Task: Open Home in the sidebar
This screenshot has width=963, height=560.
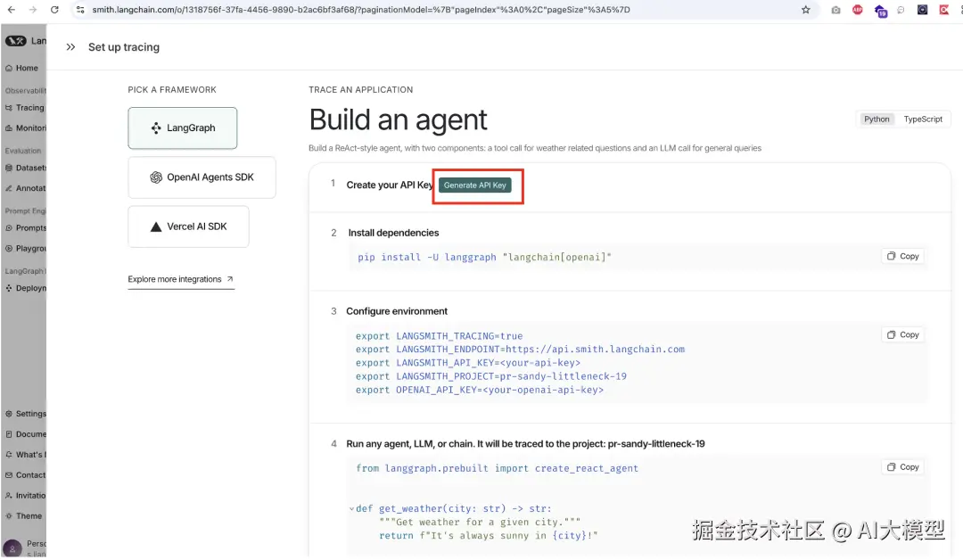Action: point(22,68)
